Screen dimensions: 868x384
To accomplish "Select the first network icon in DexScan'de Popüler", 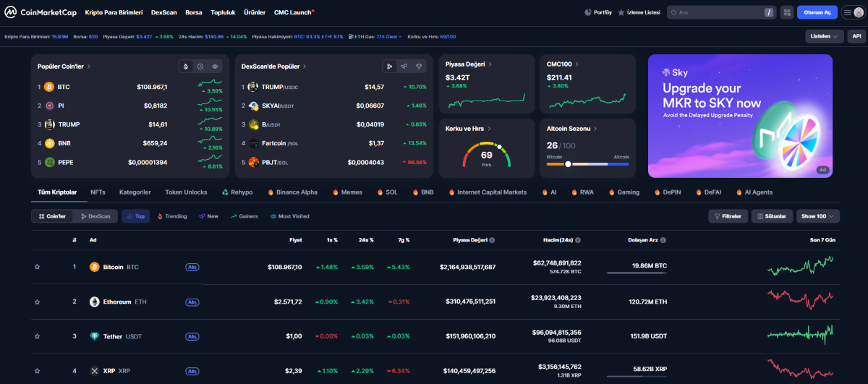I will pyautogui.click(x=390, y=67).
